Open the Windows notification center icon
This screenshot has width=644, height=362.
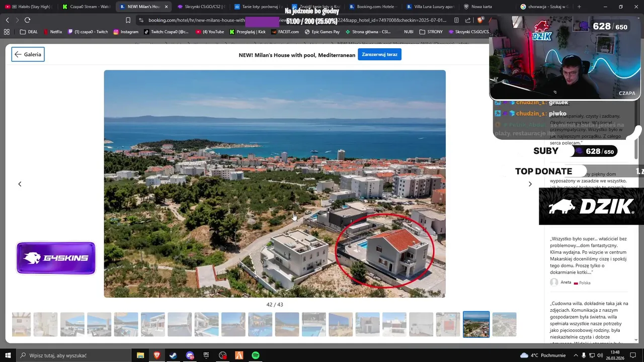tap(633, 355)
